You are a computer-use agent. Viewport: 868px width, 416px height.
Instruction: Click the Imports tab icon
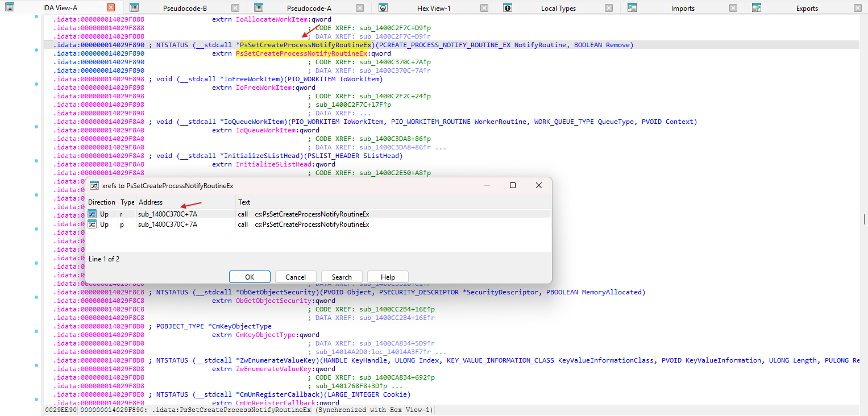[632, 7]
